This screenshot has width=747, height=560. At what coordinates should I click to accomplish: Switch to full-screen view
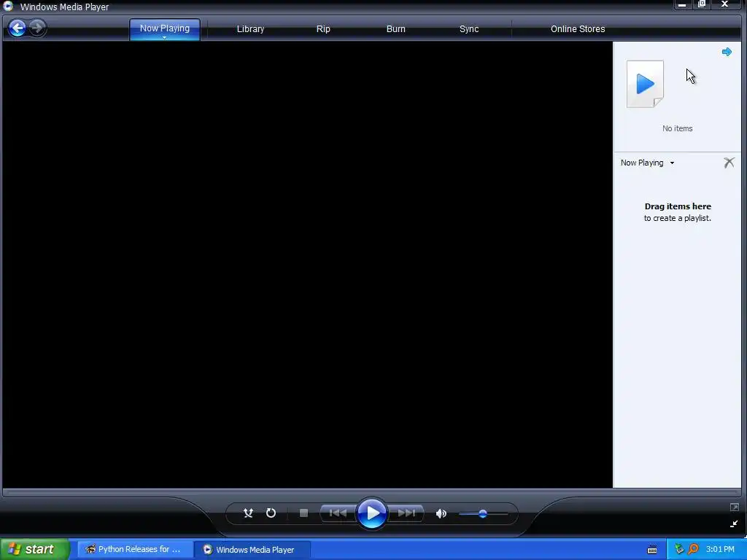pyautogui.click(x=734, y=507)
